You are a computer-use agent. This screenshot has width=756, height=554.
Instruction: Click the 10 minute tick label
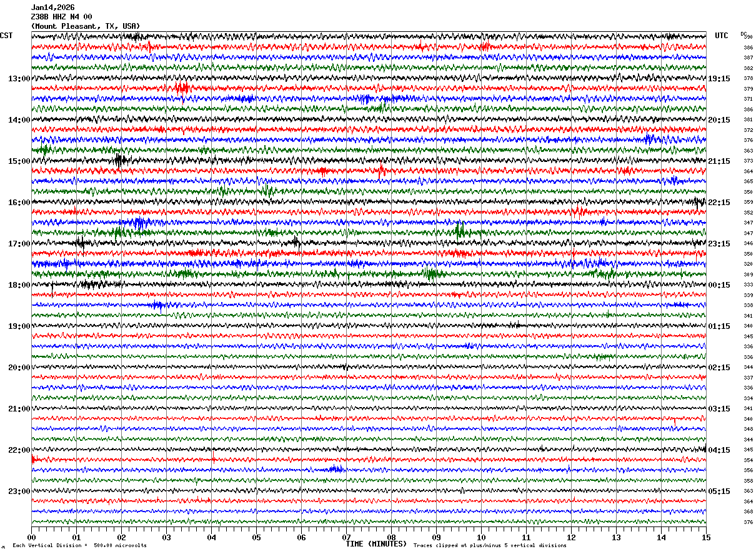481,537
